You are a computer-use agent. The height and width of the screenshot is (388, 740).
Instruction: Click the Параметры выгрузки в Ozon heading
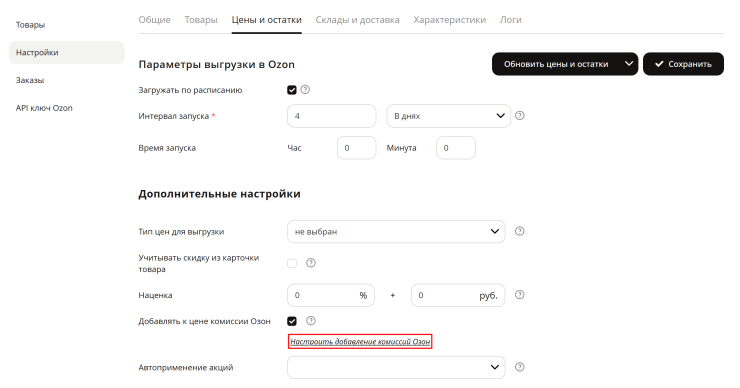[217, 64]
